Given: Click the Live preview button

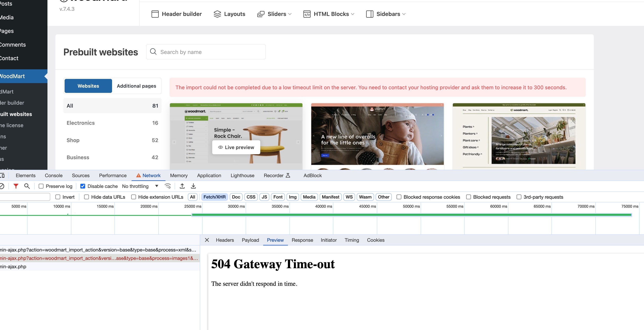Looking at the screenshot, I should coord(236,147).
